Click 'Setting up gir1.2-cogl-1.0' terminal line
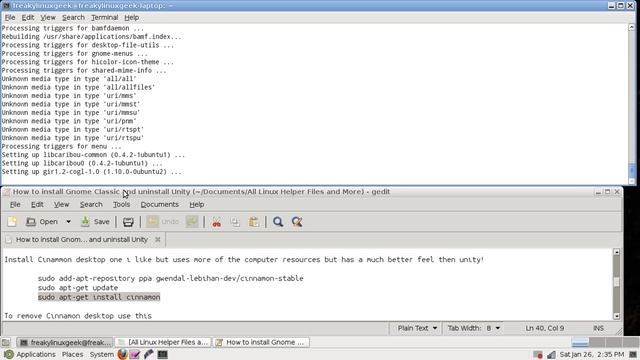 click(91, 172)
